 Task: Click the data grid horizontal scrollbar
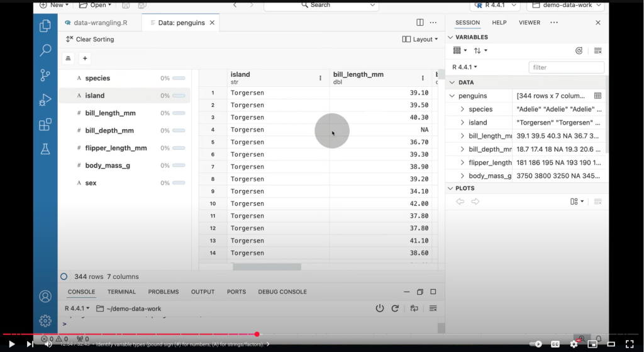coord(267,267)
